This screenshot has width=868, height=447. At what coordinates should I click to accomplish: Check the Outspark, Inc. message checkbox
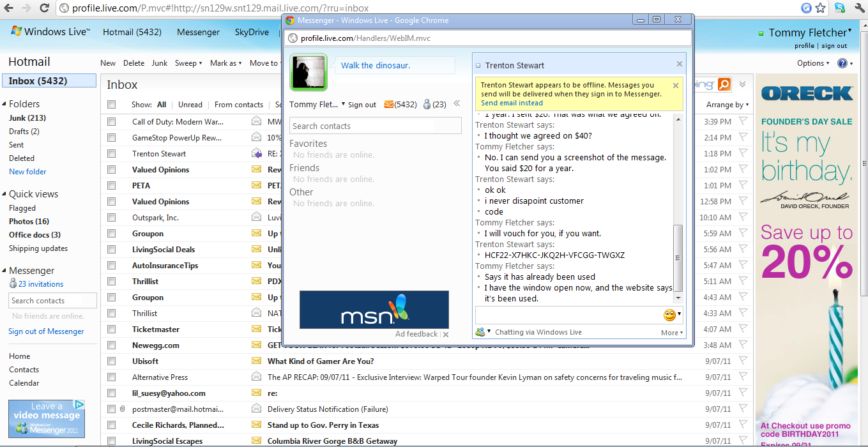(x=112, y=217)
